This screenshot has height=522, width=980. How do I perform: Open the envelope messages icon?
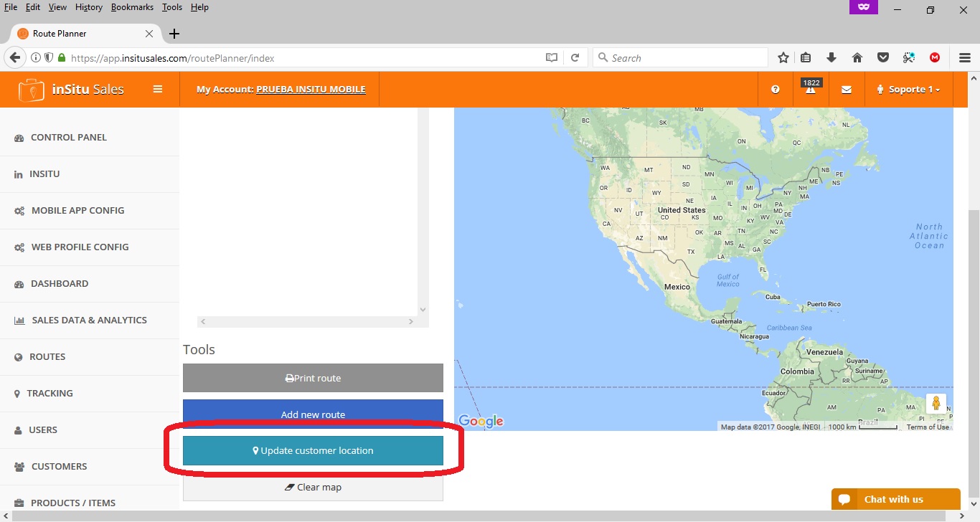[847, 90]
